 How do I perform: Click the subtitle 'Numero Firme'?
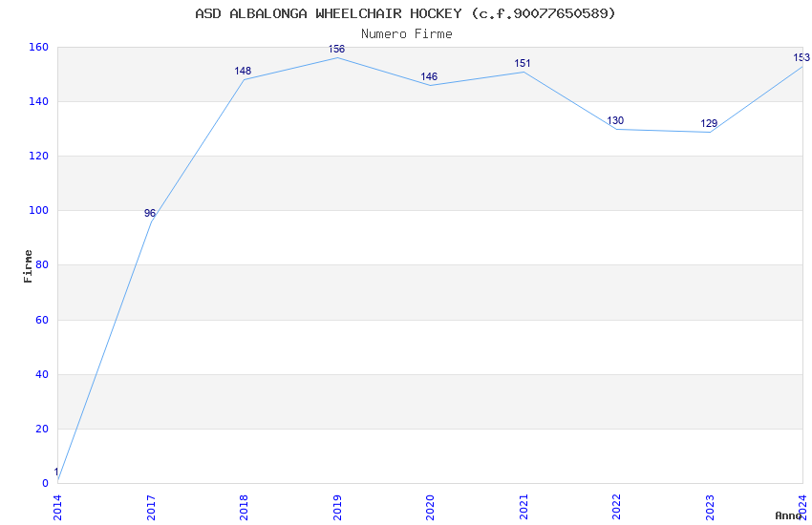pos(407,33)
